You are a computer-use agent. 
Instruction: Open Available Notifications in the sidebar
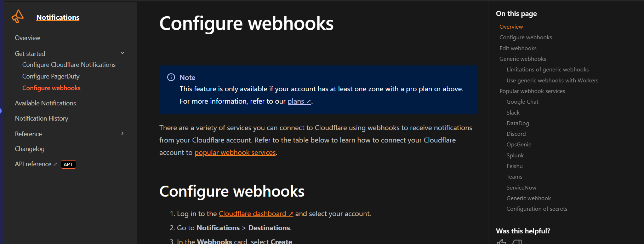pos(45,103)
